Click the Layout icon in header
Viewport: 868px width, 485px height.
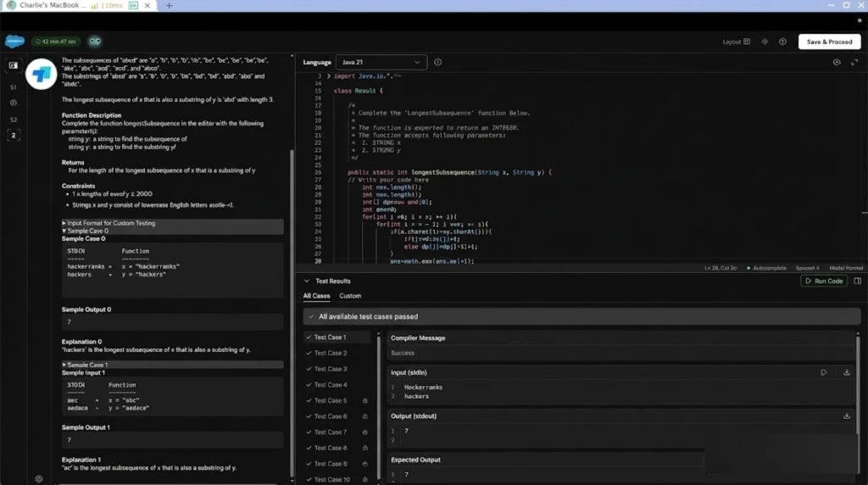pyautogui.click(x=748, y=42)
